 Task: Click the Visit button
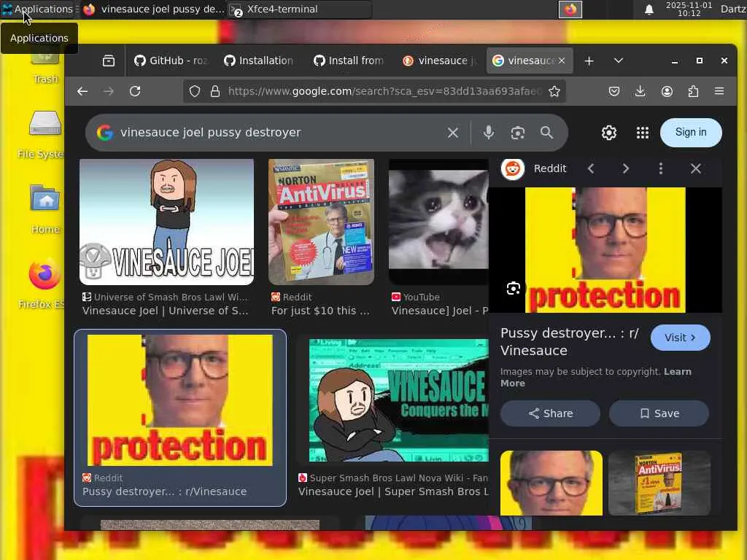[x=681, y=338]
